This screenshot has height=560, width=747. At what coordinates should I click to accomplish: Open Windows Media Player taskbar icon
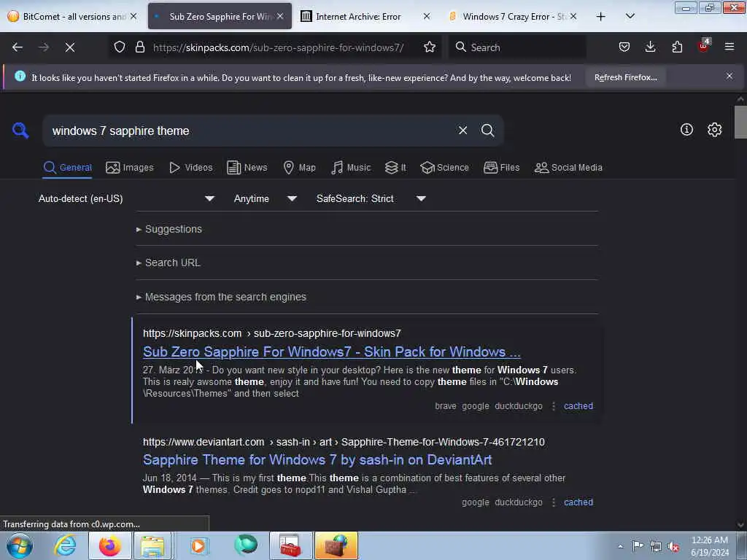198,545
